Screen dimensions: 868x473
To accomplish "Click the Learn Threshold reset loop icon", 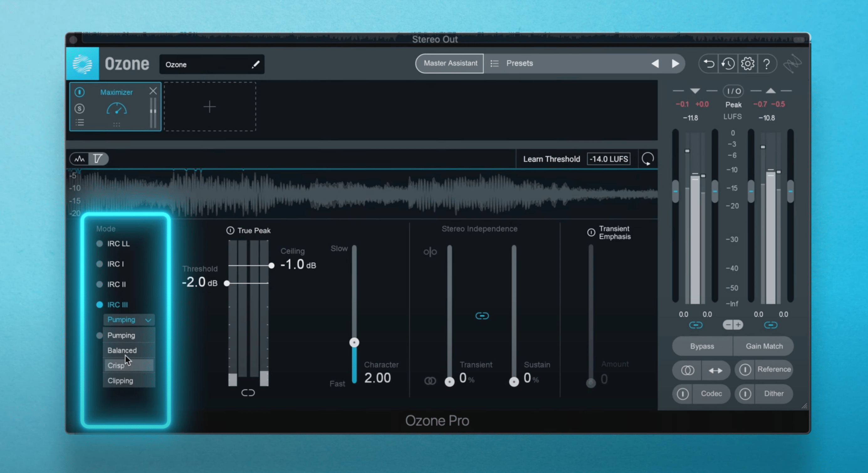I will tap(648, 159).
